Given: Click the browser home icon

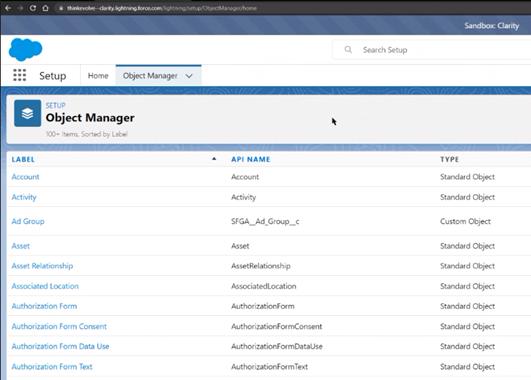Looking at the screenshot, I should tap(45, 8).
